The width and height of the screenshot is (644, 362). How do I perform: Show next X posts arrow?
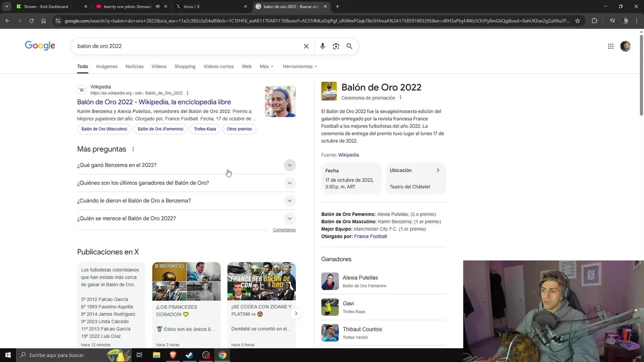(296, 313)
